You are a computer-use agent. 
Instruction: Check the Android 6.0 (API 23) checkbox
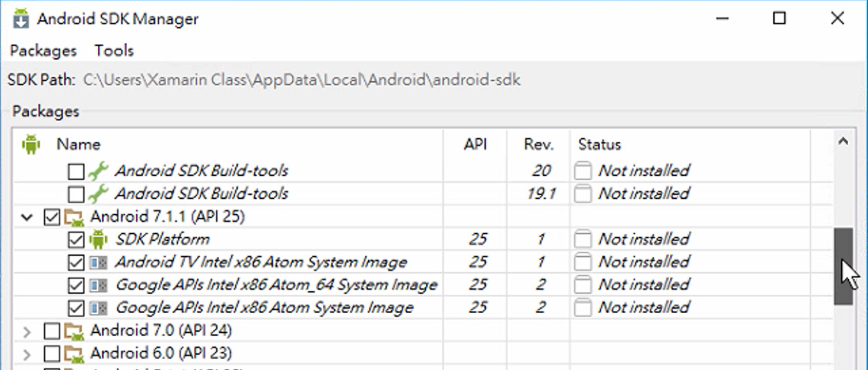(x=52, y=353)
